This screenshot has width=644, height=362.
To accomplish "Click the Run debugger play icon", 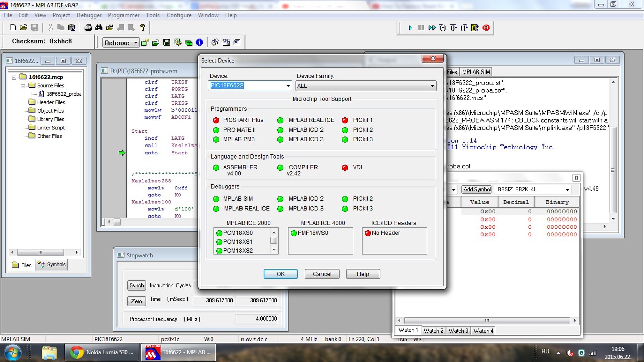I will pyautogui.click(x=410, y=28).
